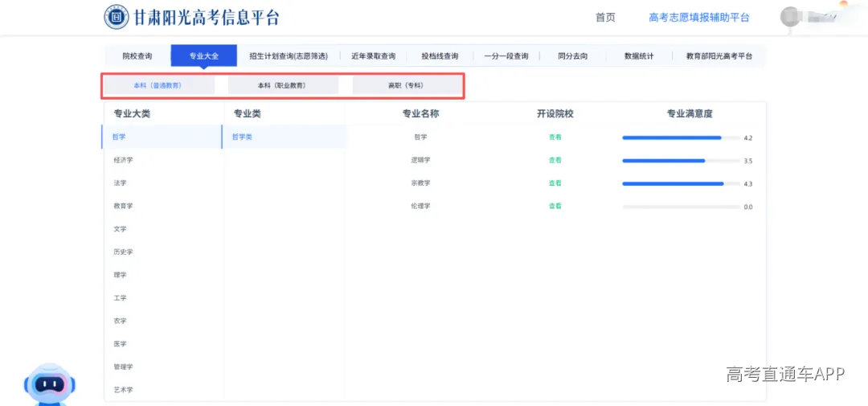Click 查看 for 逻辑学 major

point(555,160)
